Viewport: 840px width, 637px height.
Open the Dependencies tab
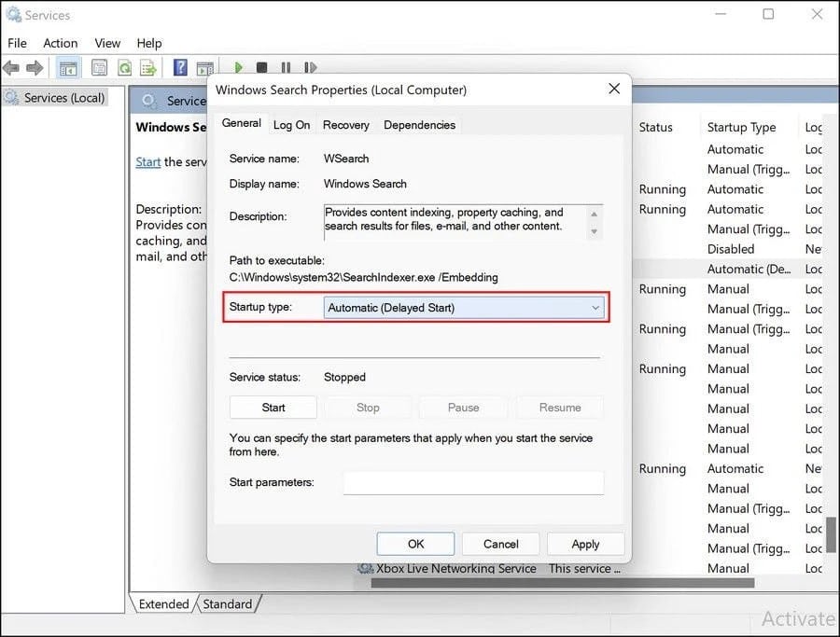click(x=419, y=124)
